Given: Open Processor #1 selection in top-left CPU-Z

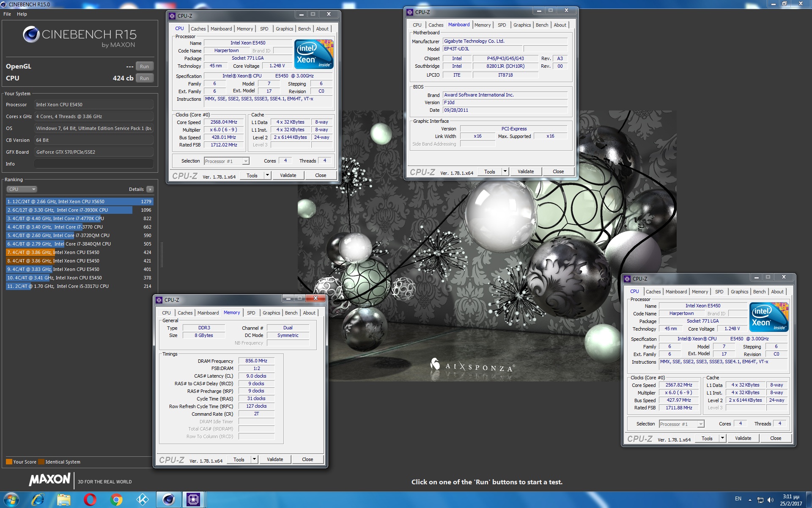Looking at the screenshot, I should (x=226, y=161).
